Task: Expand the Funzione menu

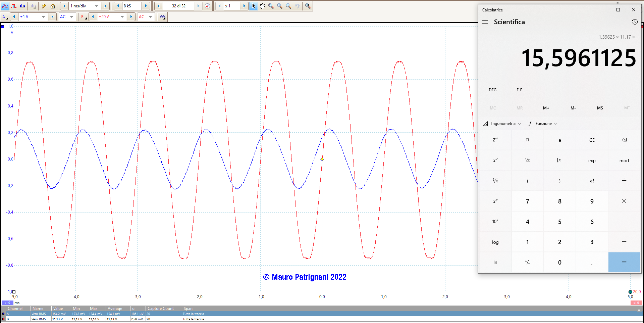Action: 543,124
